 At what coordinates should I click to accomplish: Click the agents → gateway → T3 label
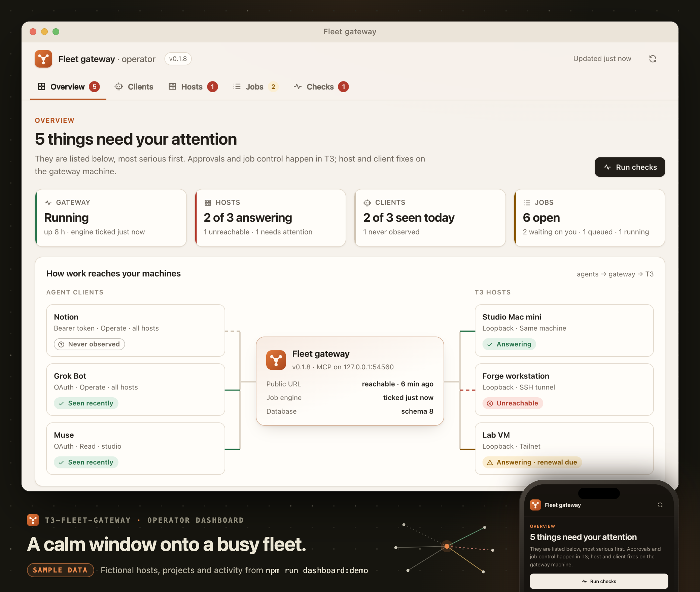[x=615, y=274]
